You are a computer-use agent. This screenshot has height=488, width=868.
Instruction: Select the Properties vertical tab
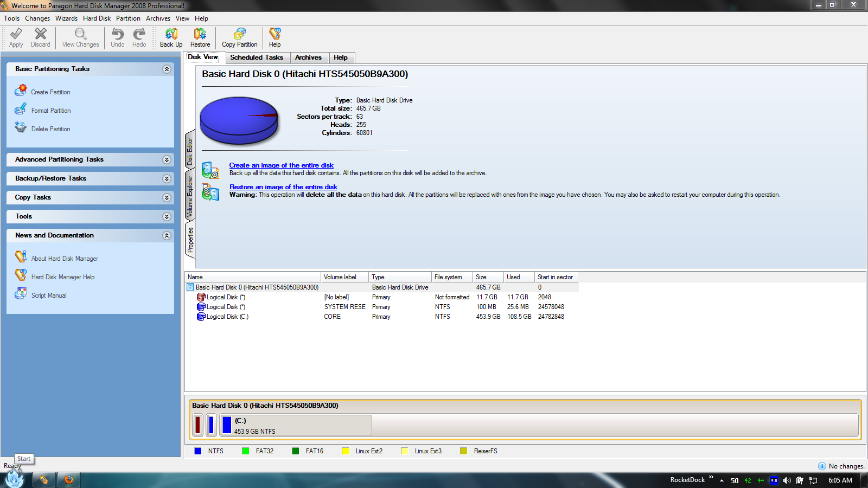(x=190, y=240)
